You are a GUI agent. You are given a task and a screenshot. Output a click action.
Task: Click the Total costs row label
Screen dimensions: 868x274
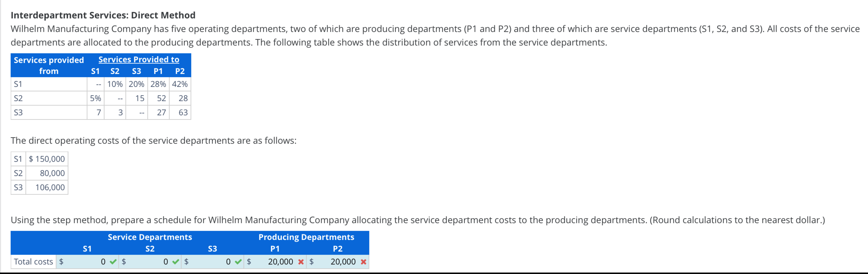pyautogui.click(x=33, y=262)
